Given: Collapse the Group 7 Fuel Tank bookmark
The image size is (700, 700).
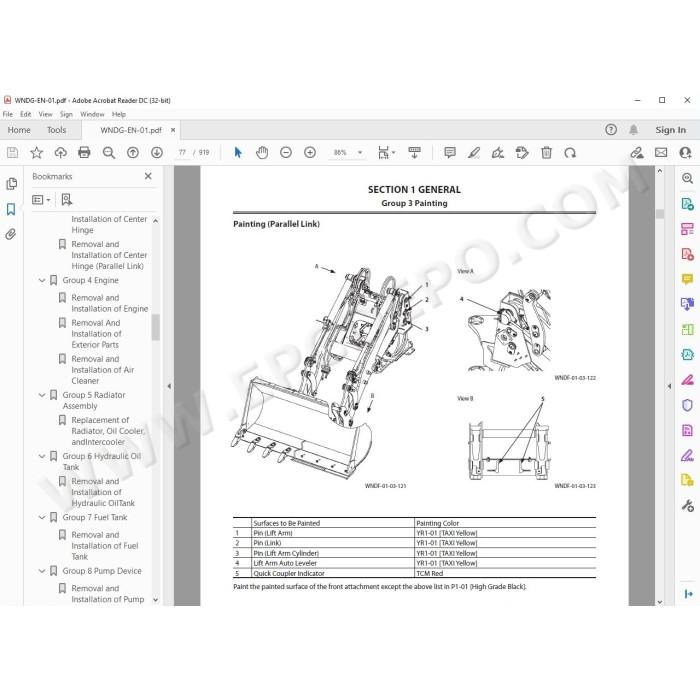Looking at the screenshot, I should click(42, 517).
